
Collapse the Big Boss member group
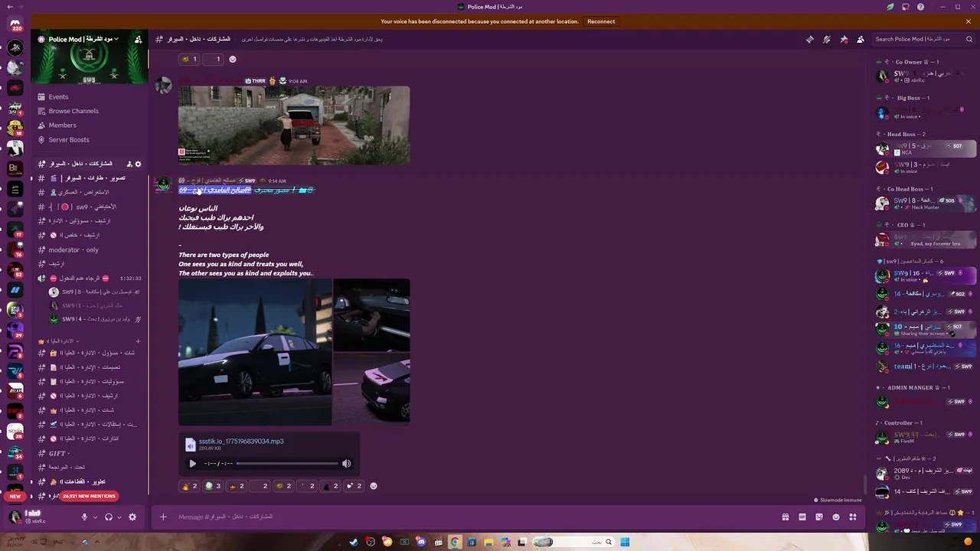903,98
